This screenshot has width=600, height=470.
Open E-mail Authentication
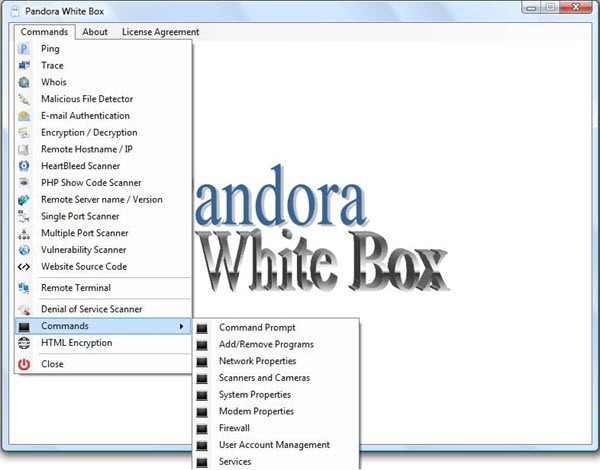tap(103, 116)
